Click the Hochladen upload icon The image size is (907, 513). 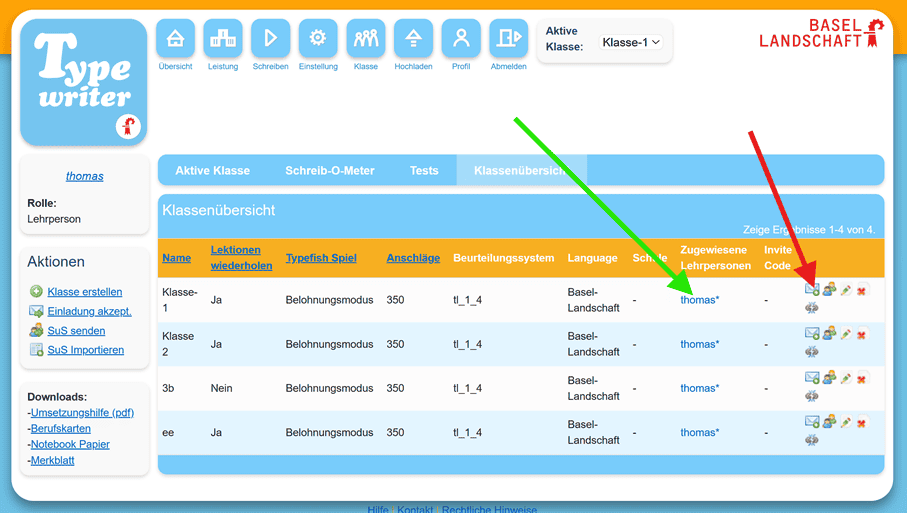coord(413,39)
